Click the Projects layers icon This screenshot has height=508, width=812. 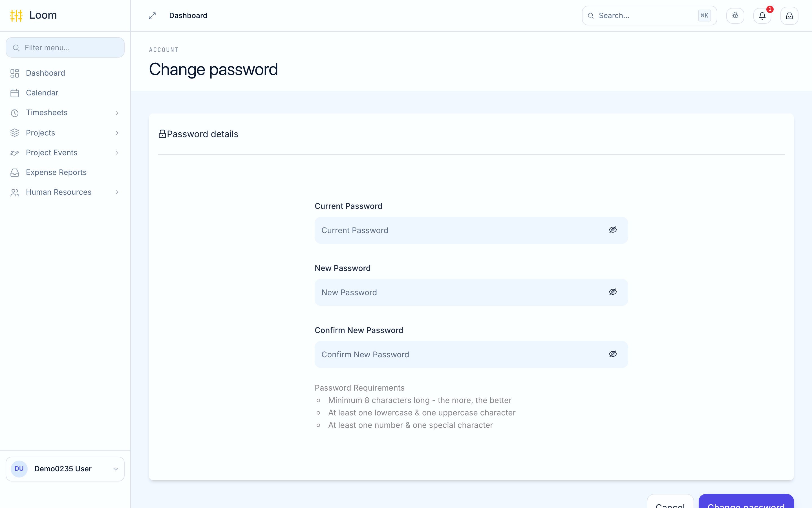(15, 133)
